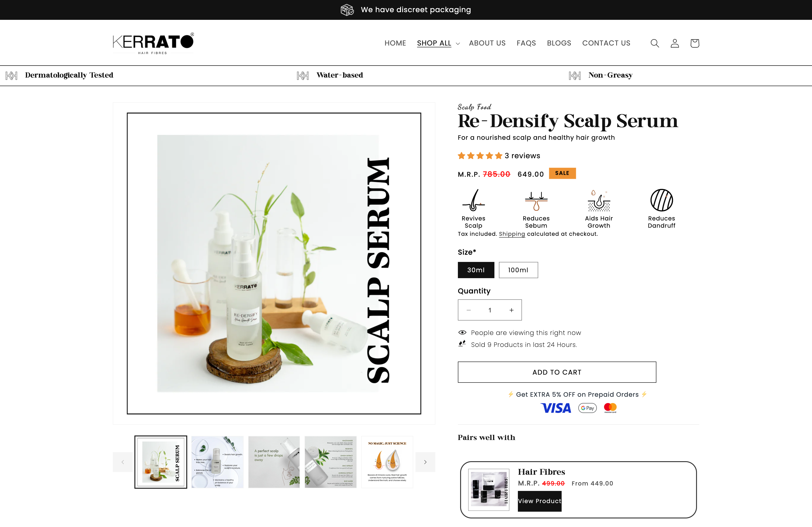Click the ADD TO CART button
812x527 pixels.
coord(557,372)
